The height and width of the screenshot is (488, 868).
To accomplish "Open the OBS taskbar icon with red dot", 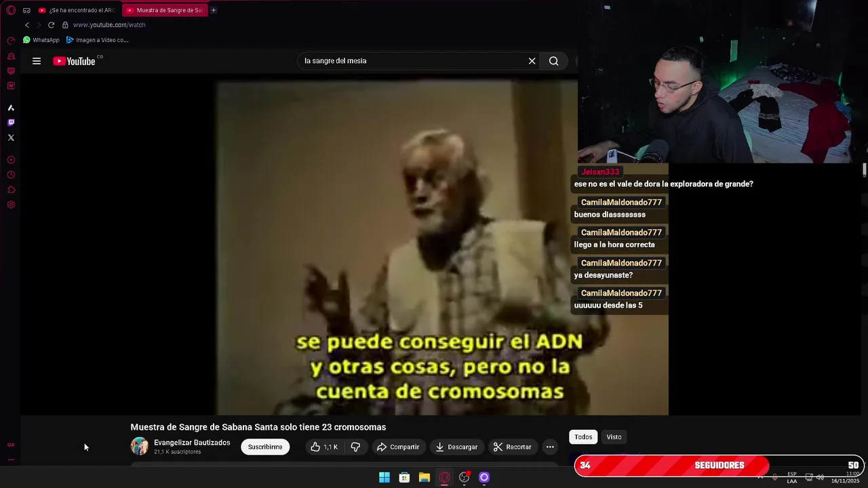I will click(x=465, y=477).
